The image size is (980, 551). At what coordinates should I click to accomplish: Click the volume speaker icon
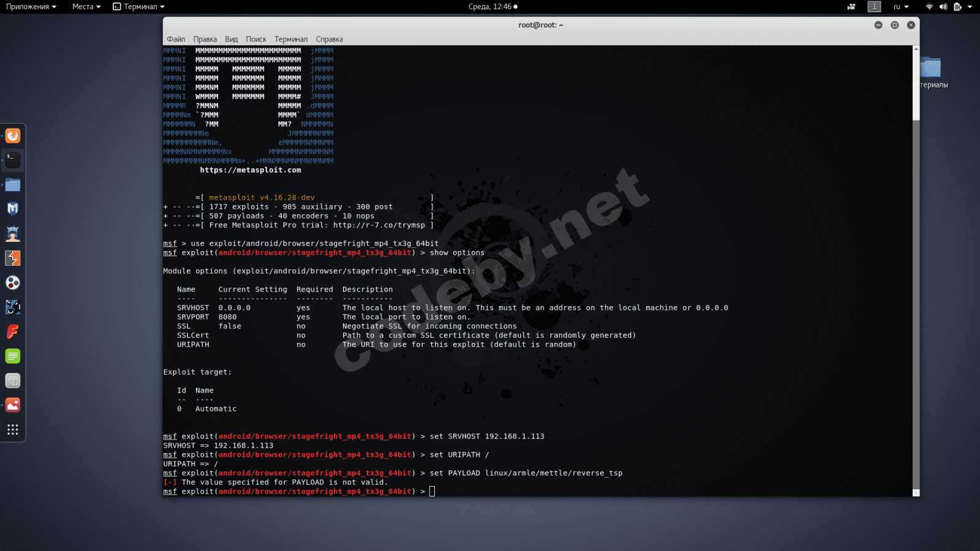943,7
